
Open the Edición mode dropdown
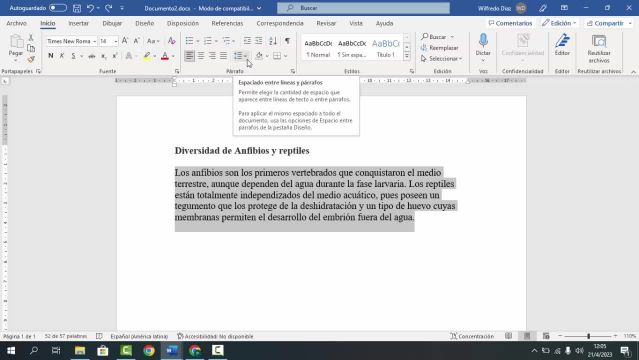pyautogui.click(x=559, y=23)
